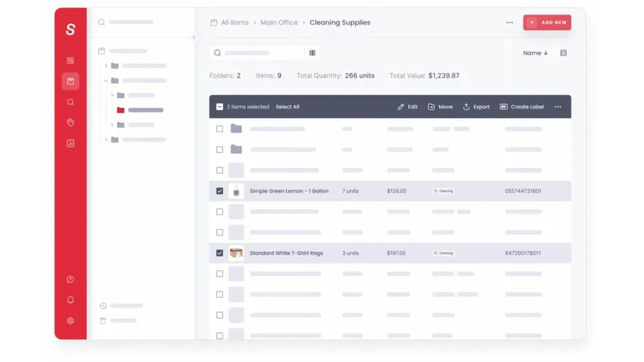This screenshot has height=362, width=644.
Task: Click the barcode 647200178011
Action: click(x=523, y=253)
